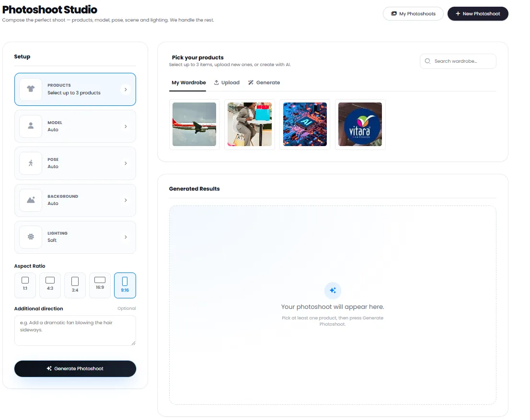Expand the Pose Auto chevron
Screen dimensions: 530x420
coord(126,163)
